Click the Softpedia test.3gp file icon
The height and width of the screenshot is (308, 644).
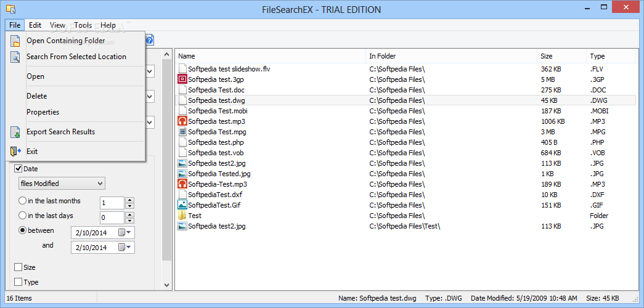[x=182, y=79]
